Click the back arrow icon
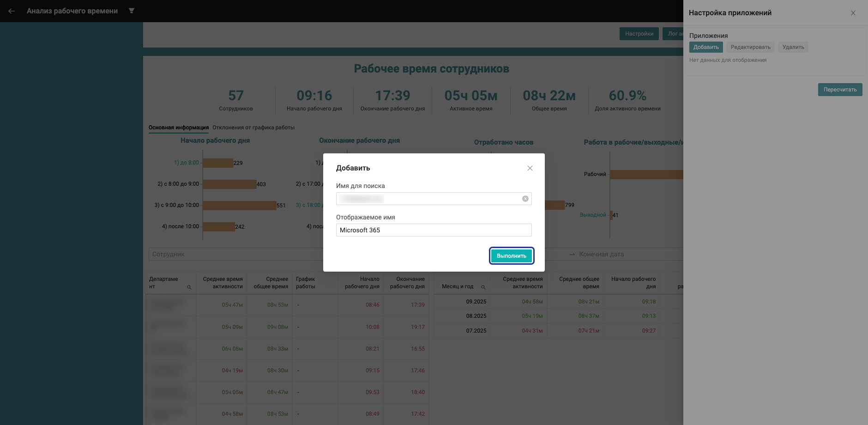This screenshot has width=868, height=425. tap(12, 11)
